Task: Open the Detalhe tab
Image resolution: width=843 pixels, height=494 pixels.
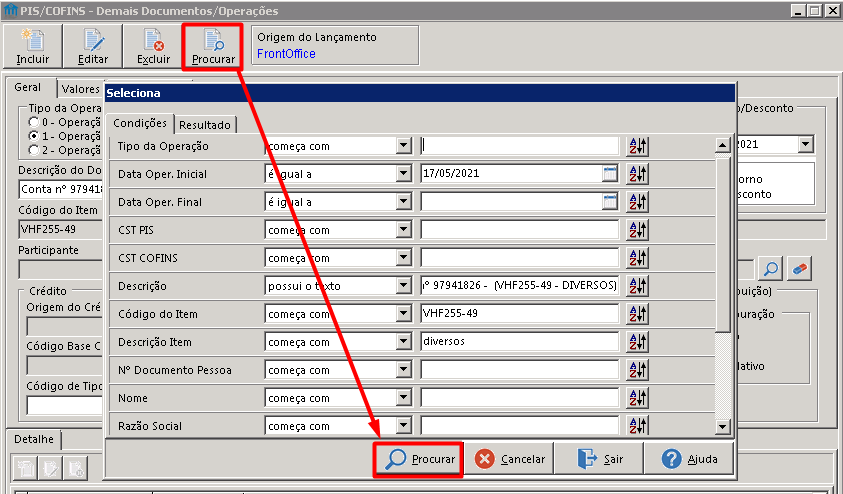Action: [34, 439]
